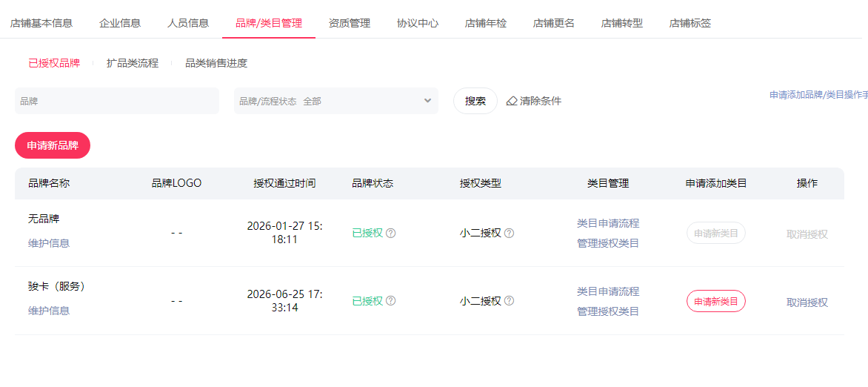
Task: Click 取消授权 for 骏卡（服务）
Action: [x=807, y=302]
